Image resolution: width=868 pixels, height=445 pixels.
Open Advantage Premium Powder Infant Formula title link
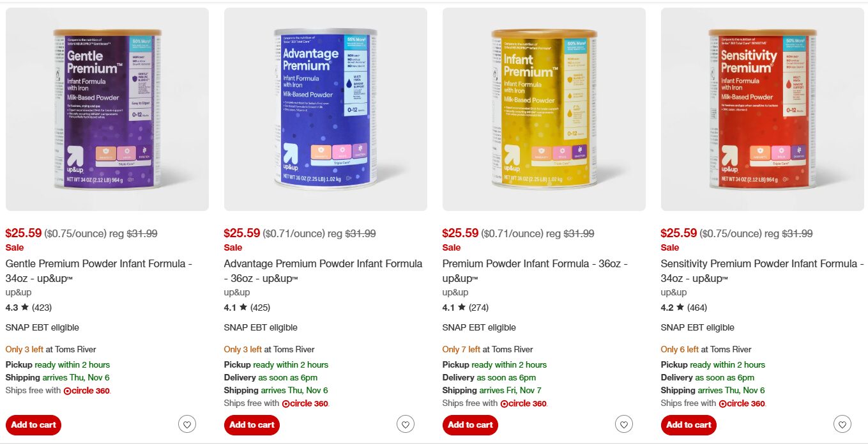pyautogui.click(x=323, y=271)
